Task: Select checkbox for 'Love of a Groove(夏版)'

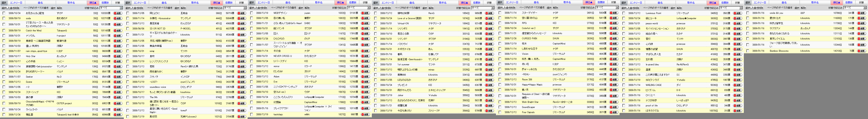Action: [x=375, y=19]
